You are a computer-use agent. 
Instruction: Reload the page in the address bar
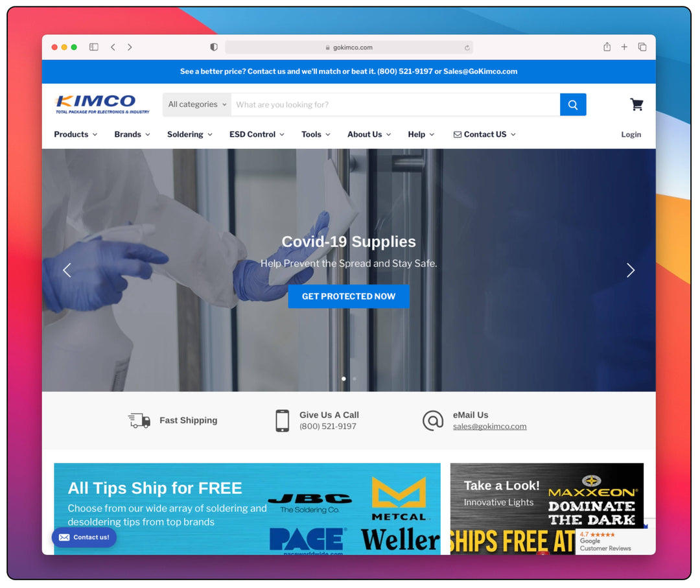pyautogui.click(x=467, y=47)
